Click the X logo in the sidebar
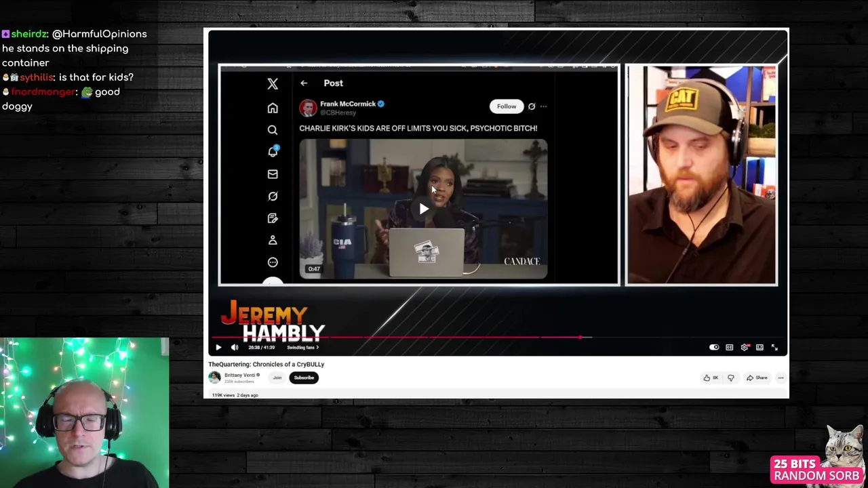The width and height of the screenshot is (868, 488). click(273, 84)
